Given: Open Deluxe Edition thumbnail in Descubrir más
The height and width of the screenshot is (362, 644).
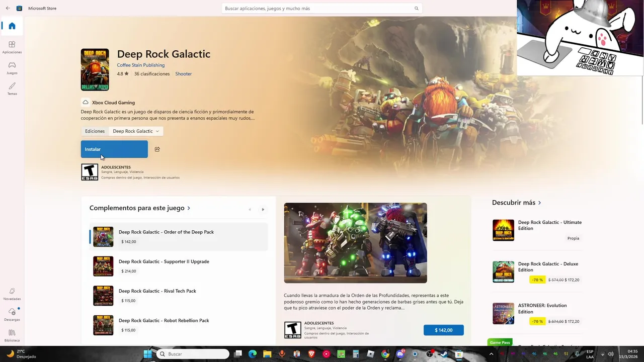Looking at the screenshot, I should click(x=503, y=272).
